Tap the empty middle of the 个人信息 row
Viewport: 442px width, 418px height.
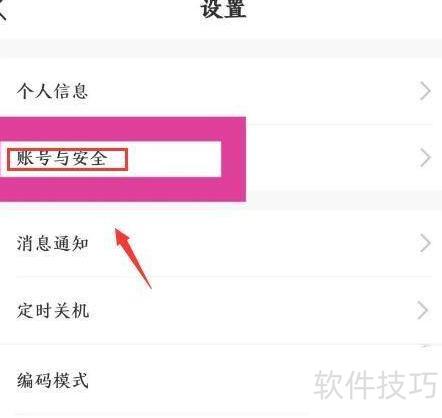253,91
